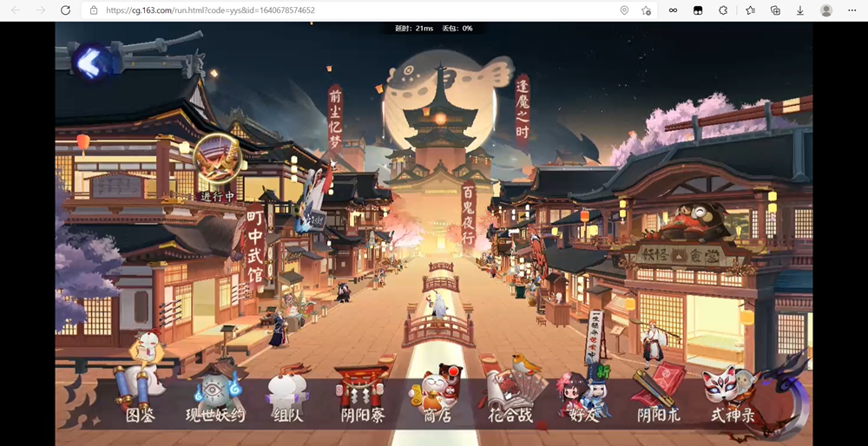868x446 pixels.
Task: Open 现世妖约 from the bottom bar
Action: (x=215, y=394)
